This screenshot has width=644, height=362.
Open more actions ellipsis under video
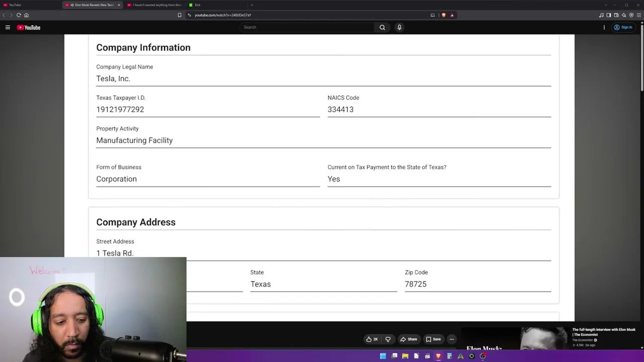(x=452, y=339)
